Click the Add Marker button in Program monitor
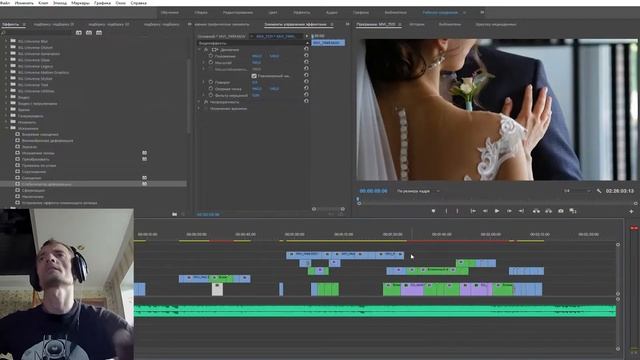640x360 pixels. (x=433, y=211)
